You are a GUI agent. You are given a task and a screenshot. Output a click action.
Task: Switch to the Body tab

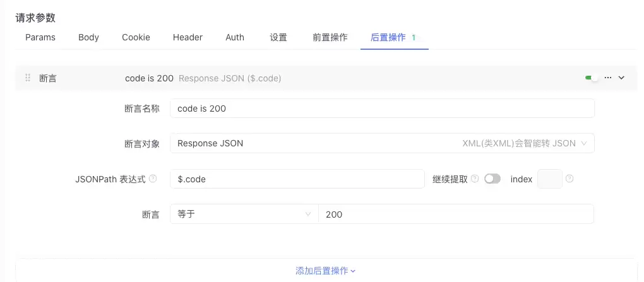89,37
